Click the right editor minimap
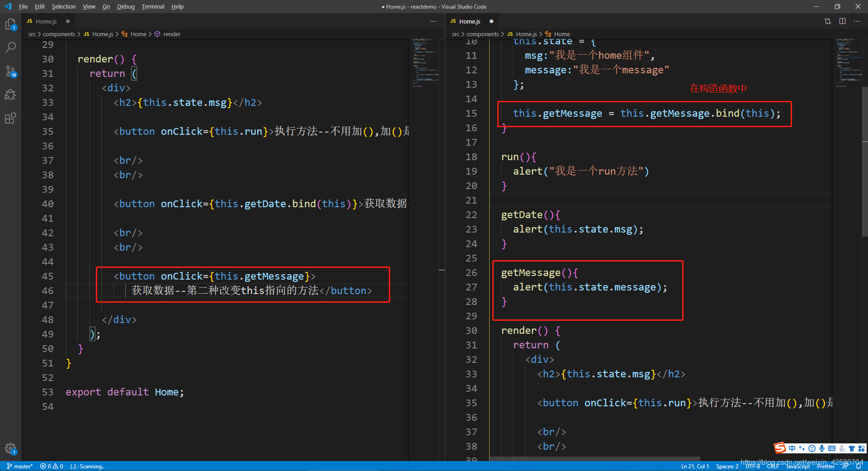868x471 pixels. coord(849,62)
